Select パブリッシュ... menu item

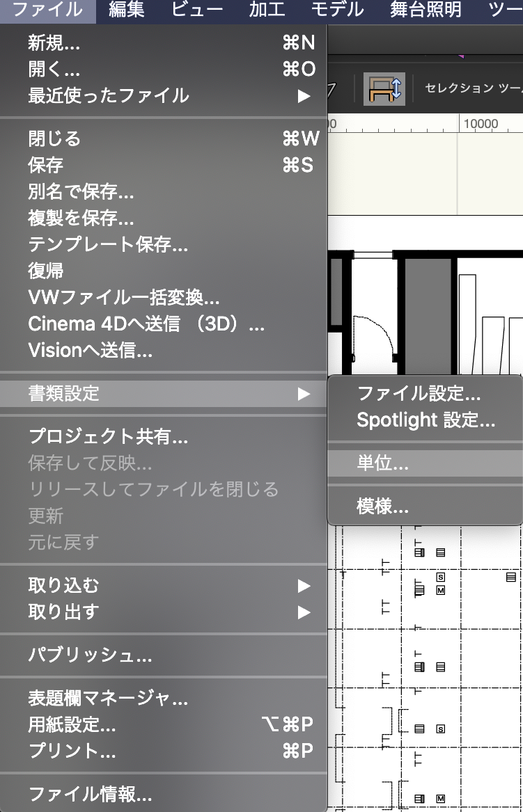pos(163,655)
